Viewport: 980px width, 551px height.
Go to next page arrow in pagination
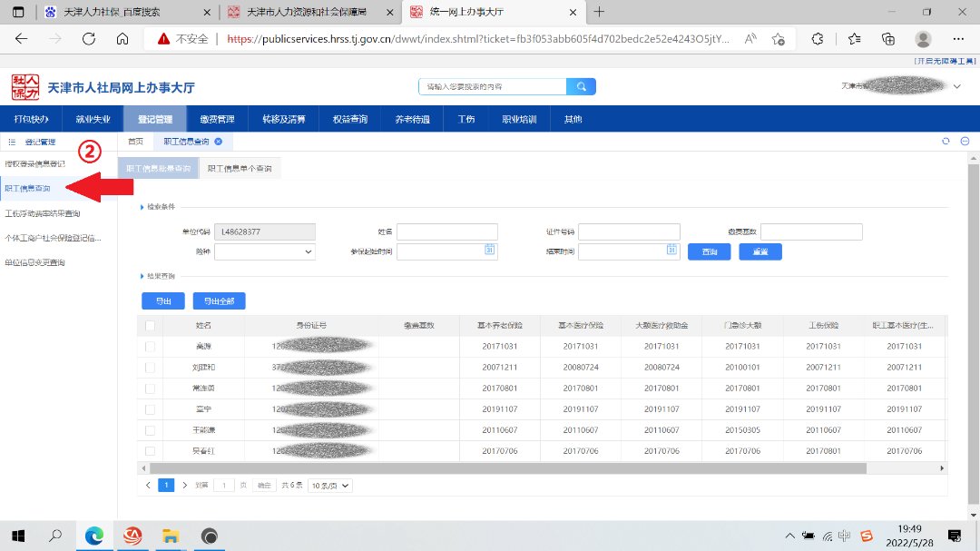(185, 486)
